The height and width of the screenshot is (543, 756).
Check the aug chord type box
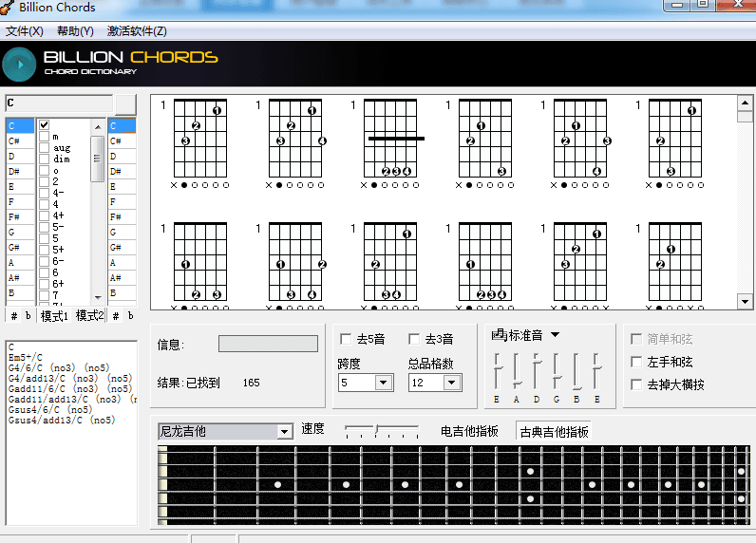[x=45, y=148]
